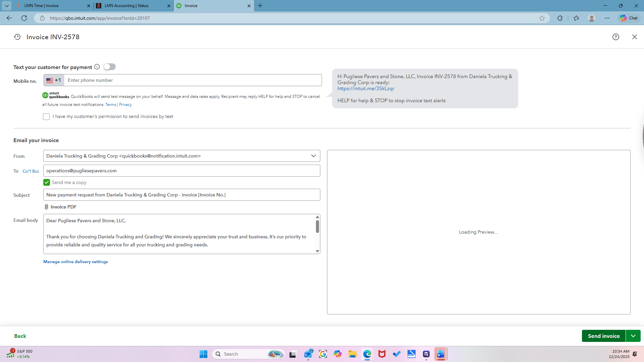Expand the From email sender dropdown

pos(314,156)
